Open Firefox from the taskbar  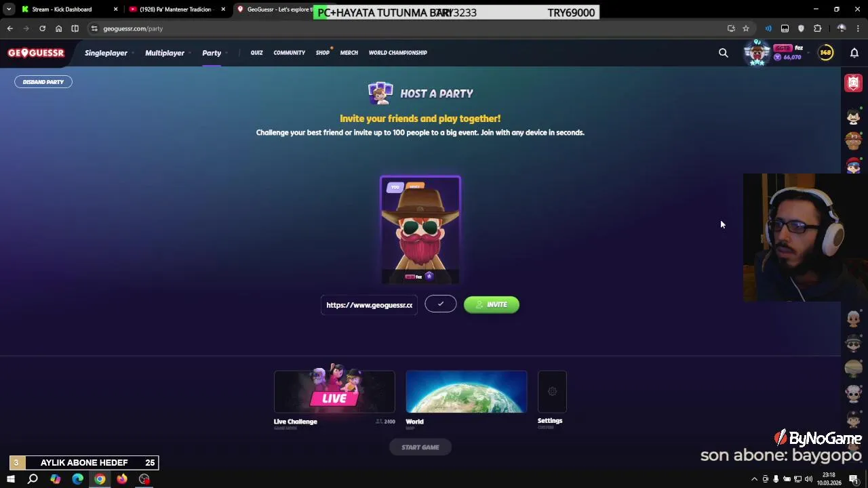tap(122, 479)
